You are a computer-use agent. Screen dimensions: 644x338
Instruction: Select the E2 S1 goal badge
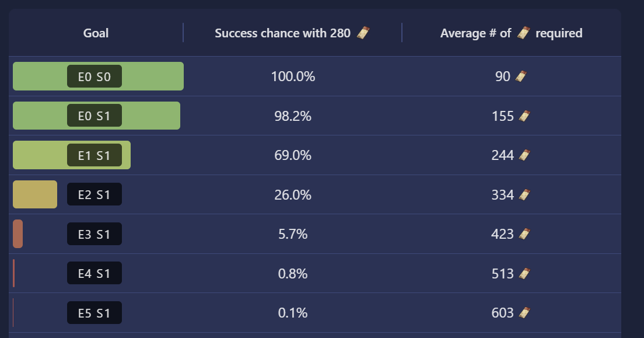(x=94, y=194)
